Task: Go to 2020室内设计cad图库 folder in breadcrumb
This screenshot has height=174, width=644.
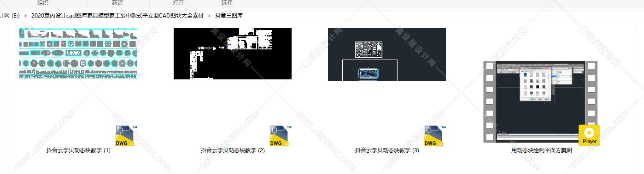Action: [x=117, y=15]
